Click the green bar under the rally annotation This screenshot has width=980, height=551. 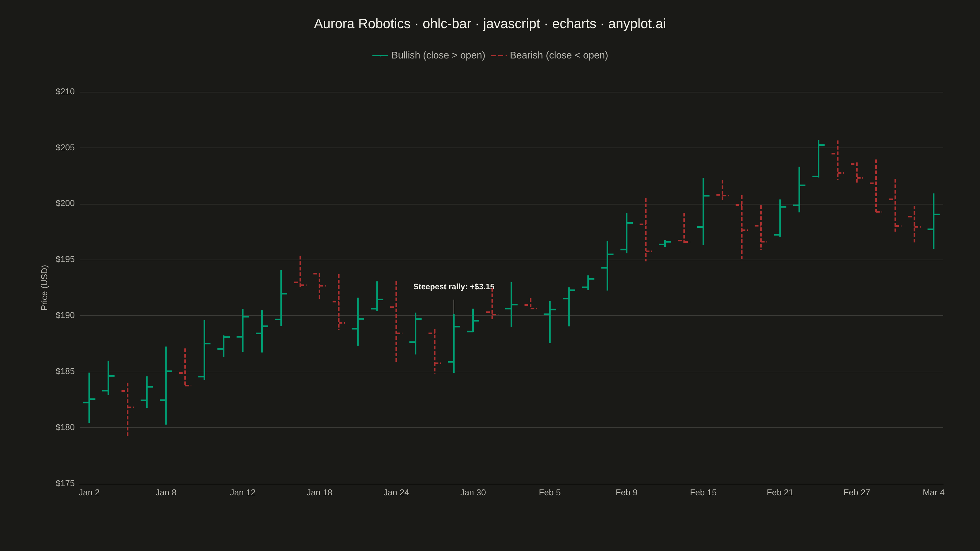(454, 343)
